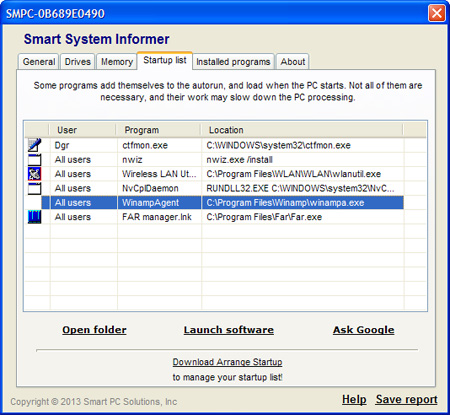Click the Open folder link
This screenshot has width=450, height=415.
(94, 330)
